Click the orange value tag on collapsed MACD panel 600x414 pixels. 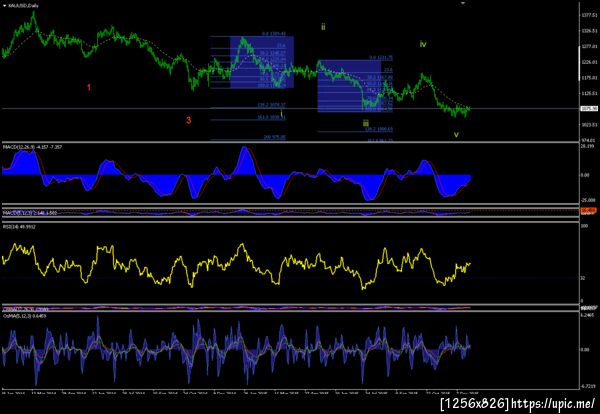point(589,210)
